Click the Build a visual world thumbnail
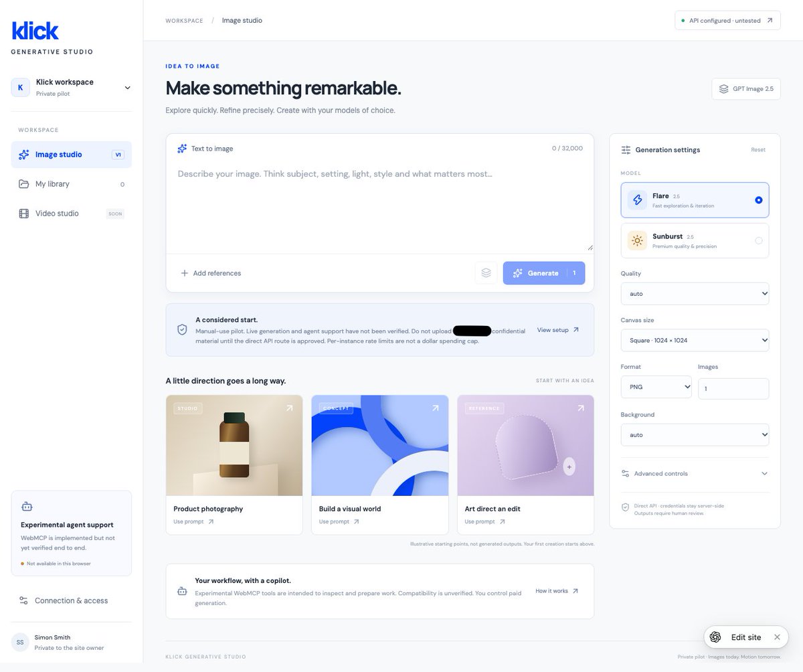 (380, 445)
